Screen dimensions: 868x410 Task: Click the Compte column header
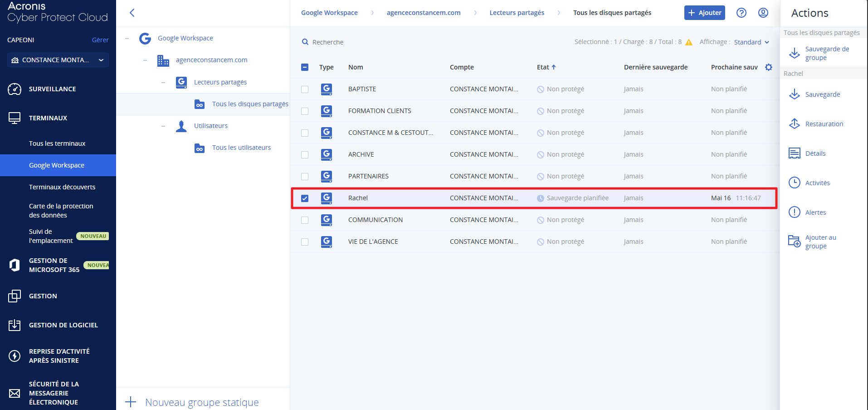tap(462, 67)
